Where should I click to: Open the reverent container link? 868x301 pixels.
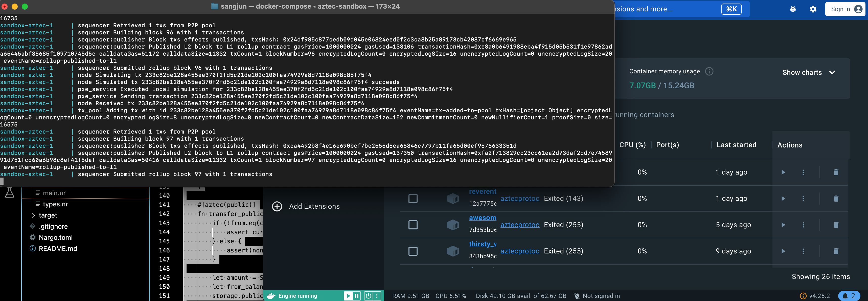483,191
